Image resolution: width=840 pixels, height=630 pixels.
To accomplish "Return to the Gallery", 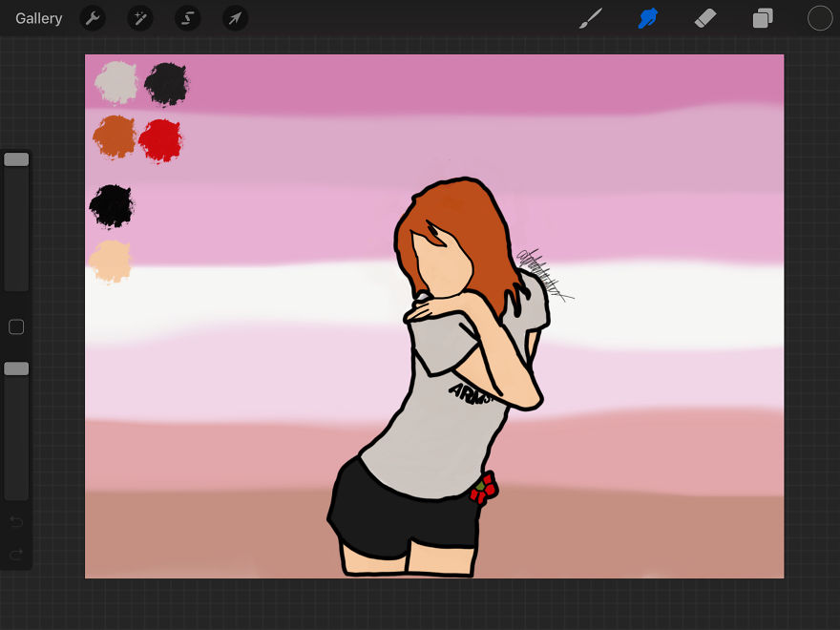I will click(x=39, y=18).
